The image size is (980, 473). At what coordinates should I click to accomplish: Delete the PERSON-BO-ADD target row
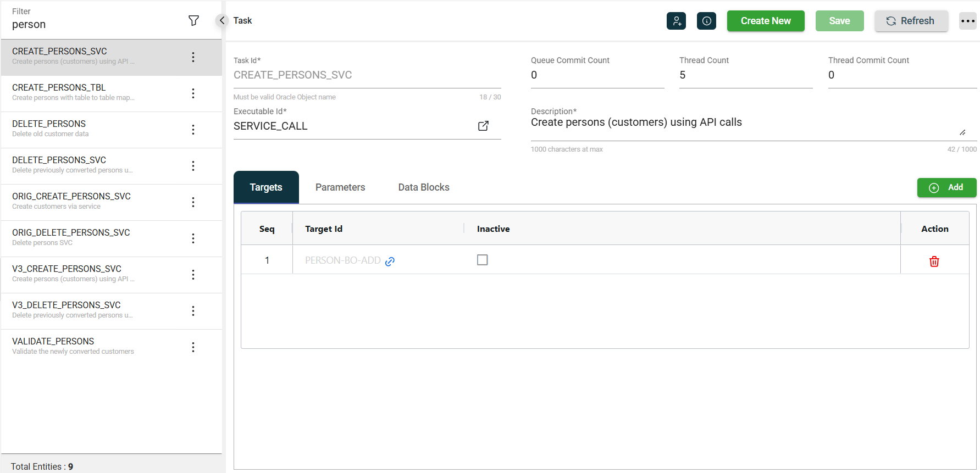coord(934,261)
